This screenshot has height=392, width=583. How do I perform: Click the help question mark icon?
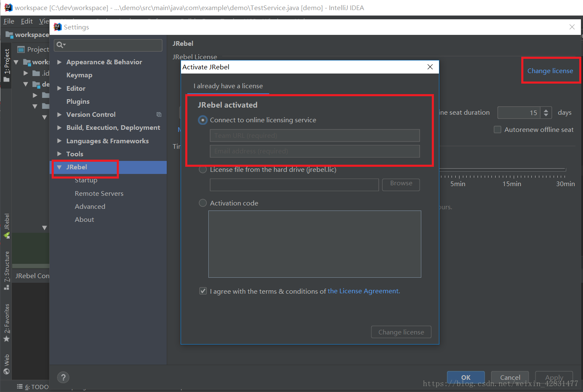point(63,377)
